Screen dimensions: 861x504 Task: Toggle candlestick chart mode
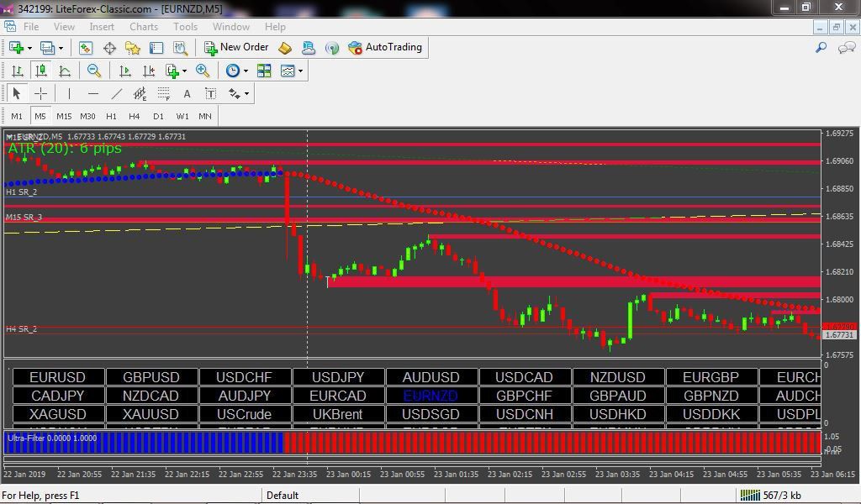(41, 71)
